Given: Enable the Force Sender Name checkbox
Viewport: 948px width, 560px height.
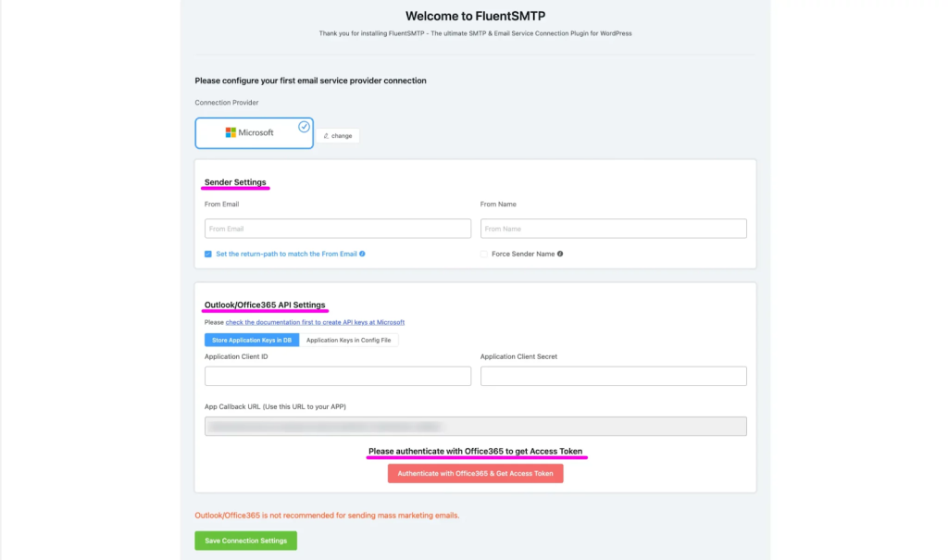Looking at the screenshot, I should tap(484, 254).
